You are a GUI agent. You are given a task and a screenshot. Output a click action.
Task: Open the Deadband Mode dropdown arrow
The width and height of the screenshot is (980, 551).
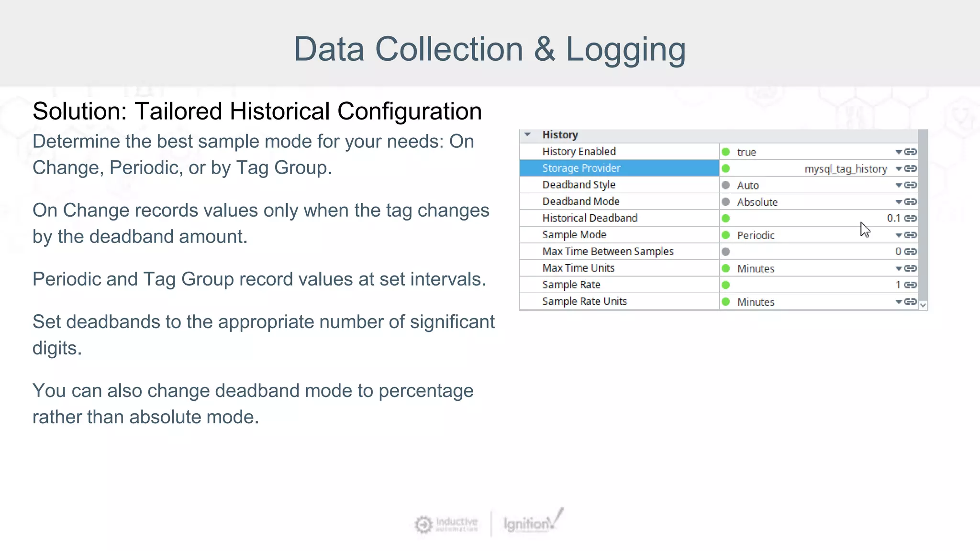899,202
